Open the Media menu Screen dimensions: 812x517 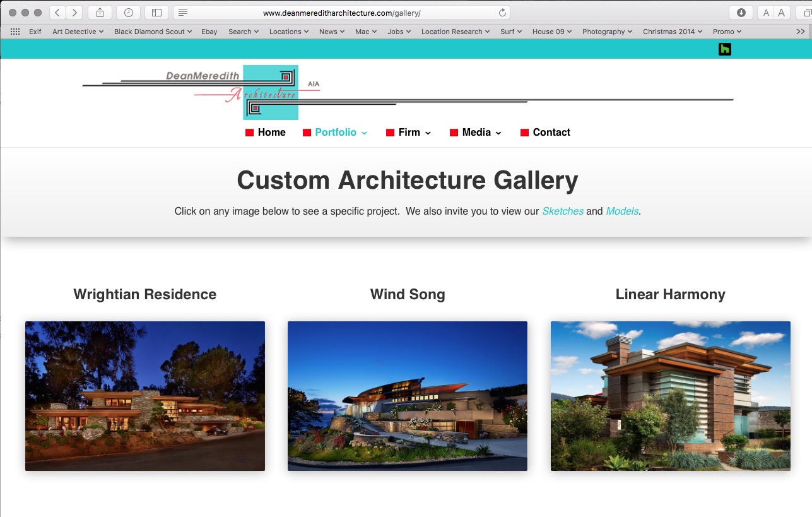click(476, 132)
